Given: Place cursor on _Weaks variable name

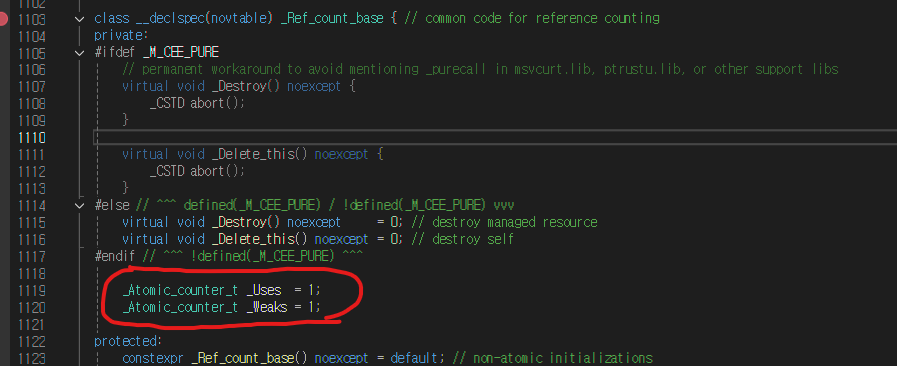Looking at the screenshot, I should [x=267, y=308].
